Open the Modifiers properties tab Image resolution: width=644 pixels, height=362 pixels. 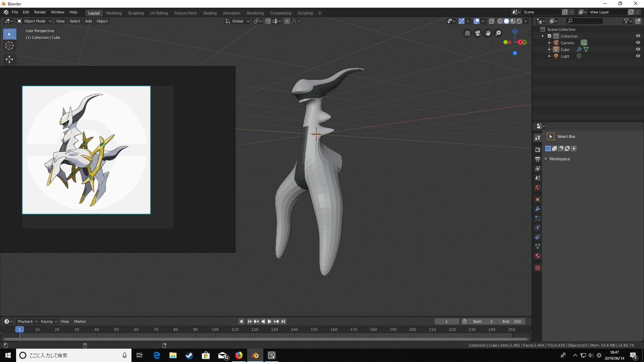[x=538, y=209]
